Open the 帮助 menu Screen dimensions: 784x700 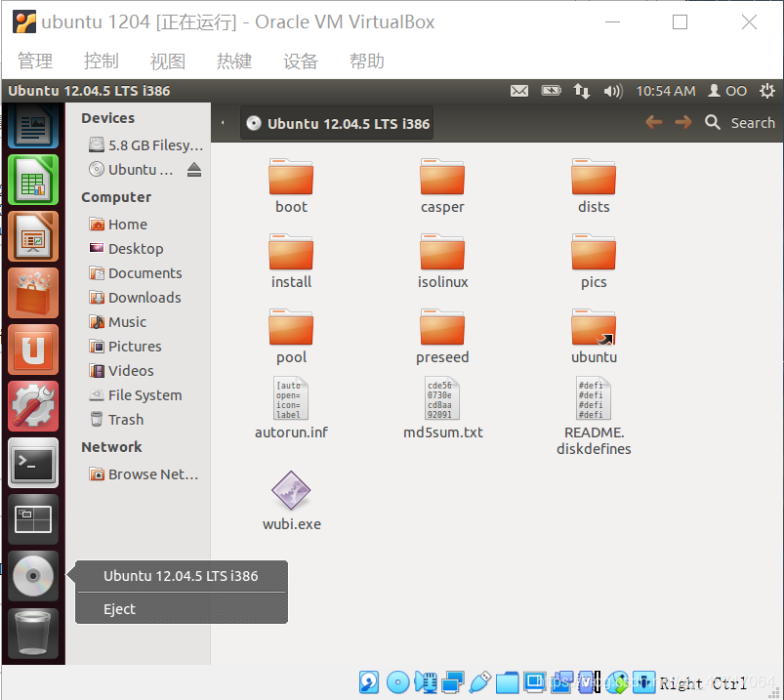pos(366,61)
